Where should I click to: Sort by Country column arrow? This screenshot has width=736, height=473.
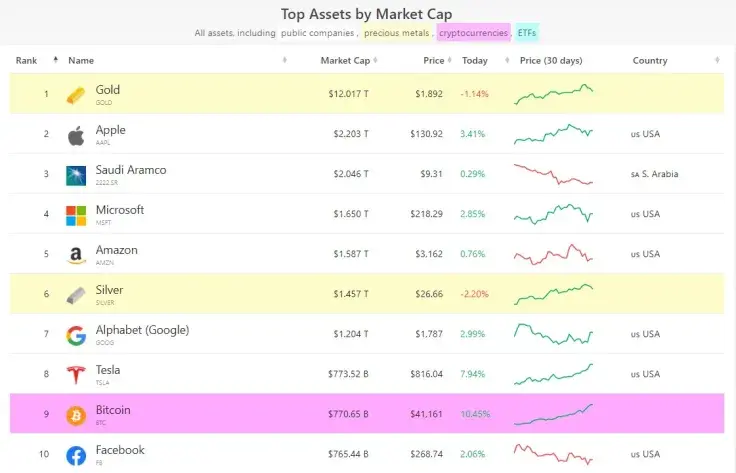(x=717, y=60)
